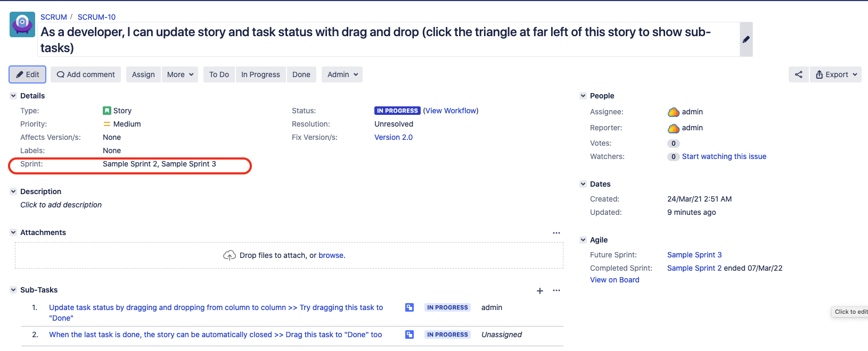Collapse the Agile section
The height and width of the screenshot is (351, 868).
583,240
